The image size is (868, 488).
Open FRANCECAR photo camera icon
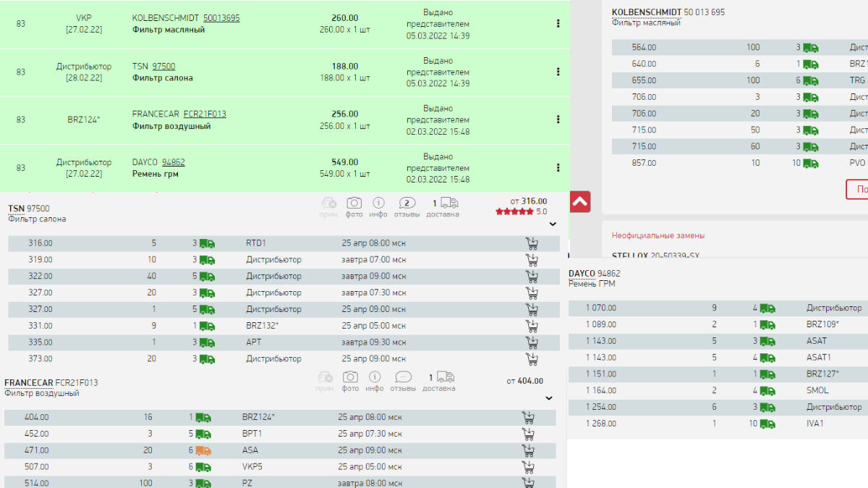coord(350,377)
